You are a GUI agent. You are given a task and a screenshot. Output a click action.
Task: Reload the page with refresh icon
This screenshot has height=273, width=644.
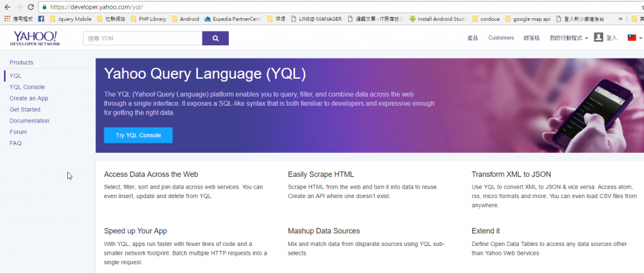tap(31, 7)
